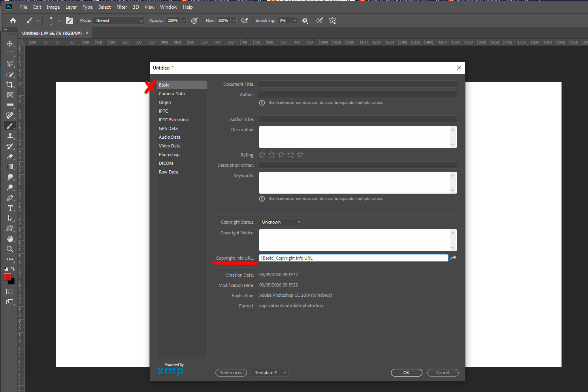
Task: Select the Pen tool
Action: (x=10, y=198)
